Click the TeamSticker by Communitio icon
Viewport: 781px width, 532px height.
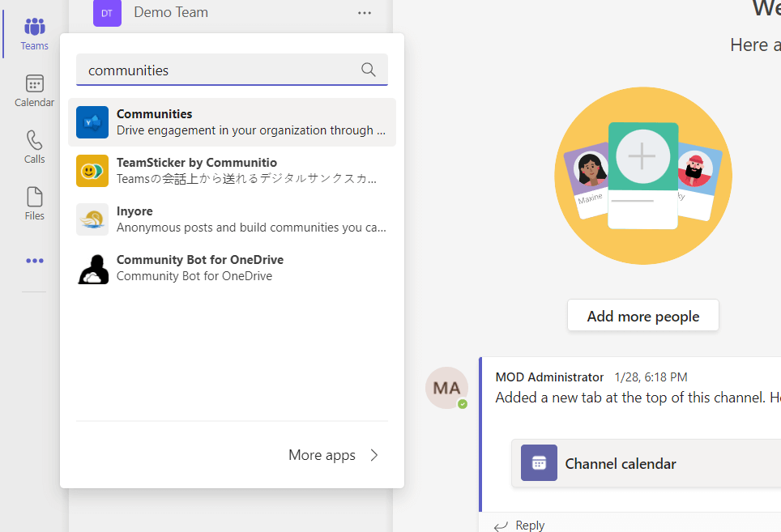(x=92, y=171)
